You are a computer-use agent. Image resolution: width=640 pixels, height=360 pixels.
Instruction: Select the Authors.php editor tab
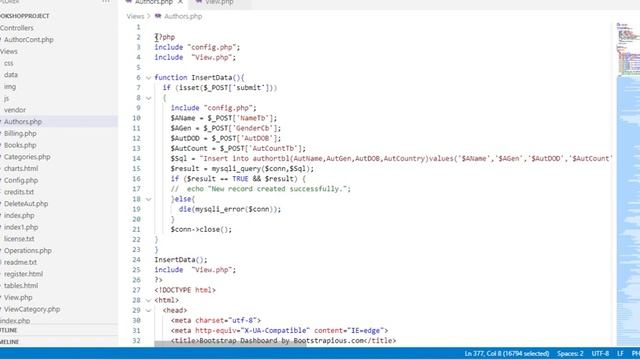tap(154, 2)
